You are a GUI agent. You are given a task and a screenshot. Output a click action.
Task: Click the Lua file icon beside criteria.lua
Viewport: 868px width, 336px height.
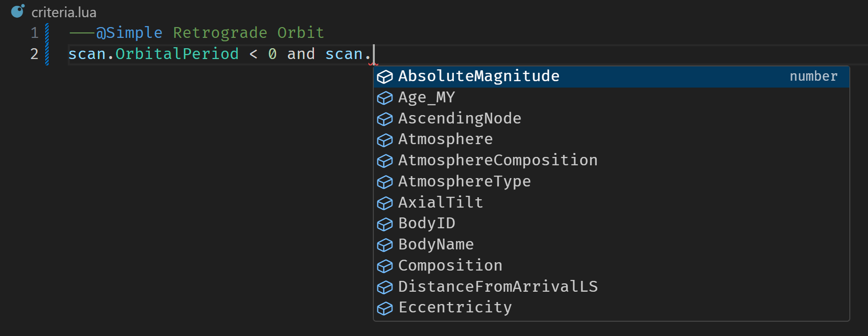[18, 11]
